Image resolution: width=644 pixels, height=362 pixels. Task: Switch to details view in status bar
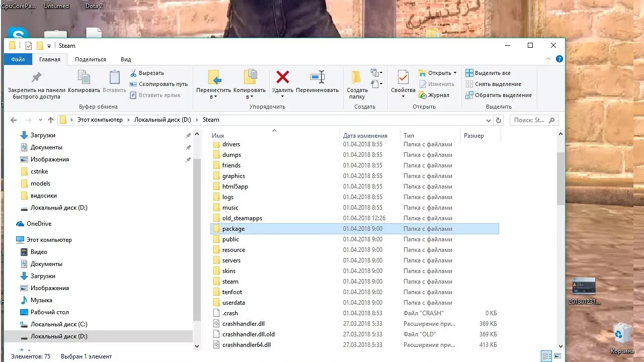pyautogui.click(x=546, y=356)
